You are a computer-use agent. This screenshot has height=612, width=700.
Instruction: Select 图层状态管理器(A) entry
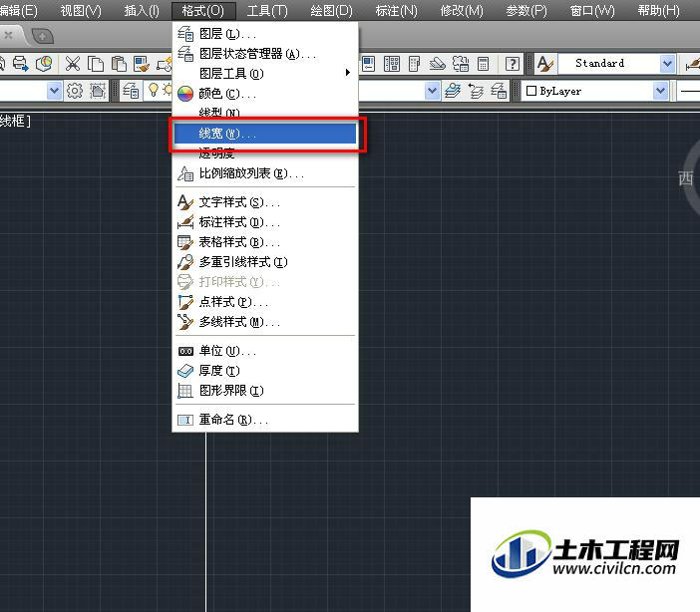coord(265,54)
